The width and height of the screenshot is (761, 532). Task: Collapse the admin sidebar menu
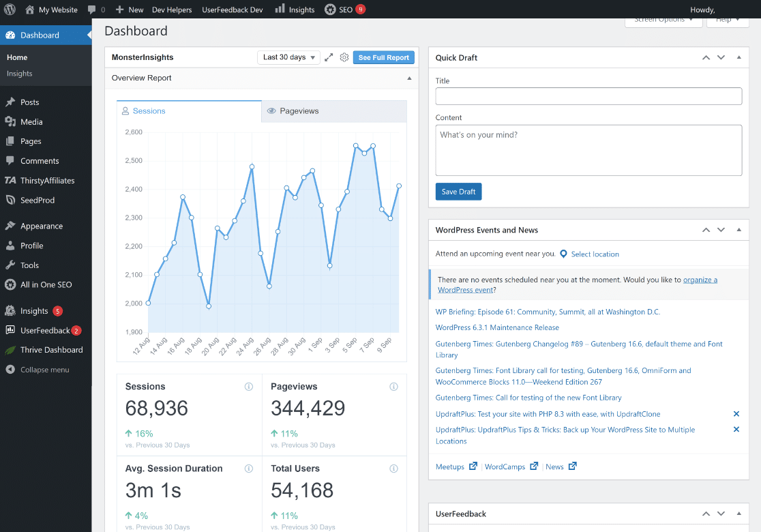[46, 370]
